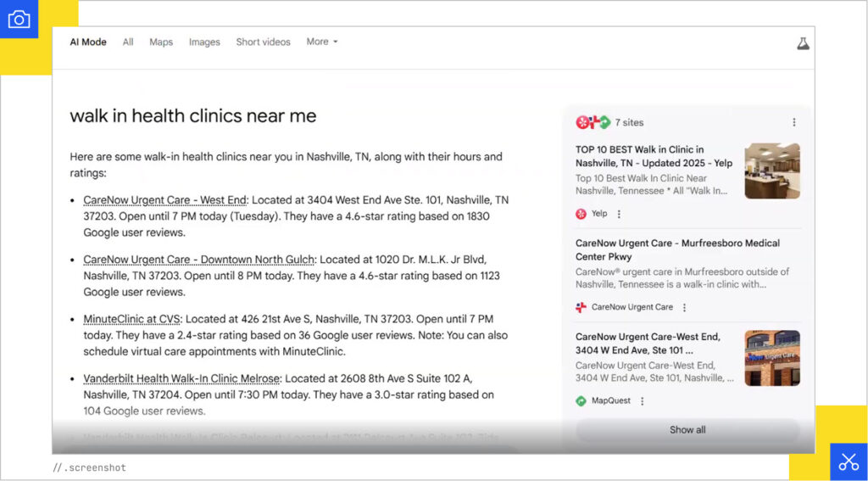This screenshot has height=481, width=868.
Task: Switch to the Images tab
Action: 204,42
